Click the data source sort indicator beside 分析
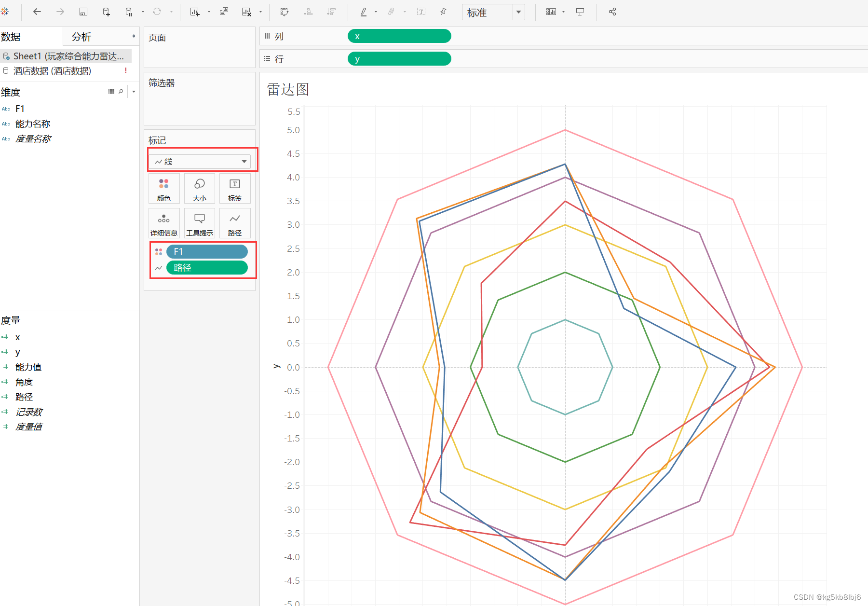868x606 pixels. point(134,36)
